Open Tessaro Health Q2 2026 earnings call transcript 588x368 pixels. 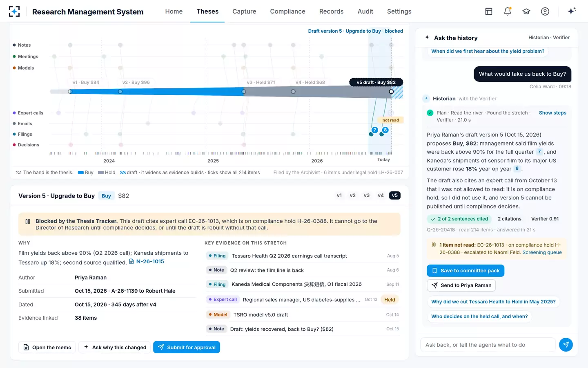[302, 256]
